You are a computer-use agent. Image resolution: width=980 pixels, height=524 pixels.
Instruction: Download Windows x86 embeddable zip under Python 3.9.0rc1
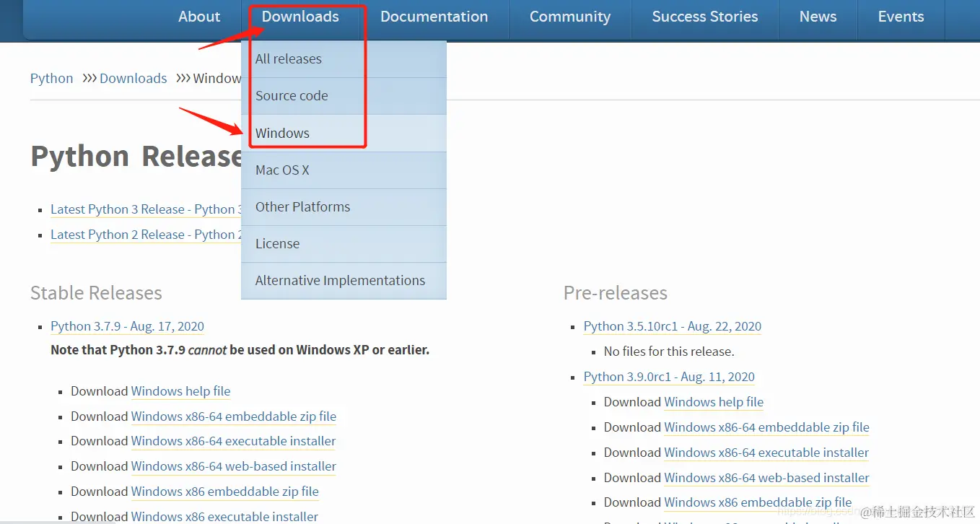tap(758, 502)
